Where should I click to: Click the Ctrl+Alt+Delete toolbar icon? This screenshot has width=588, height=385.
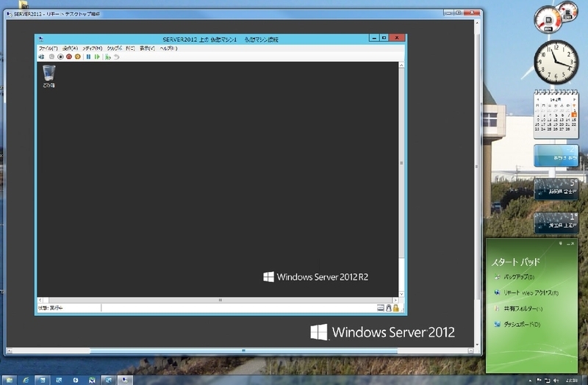coord(41,57)
